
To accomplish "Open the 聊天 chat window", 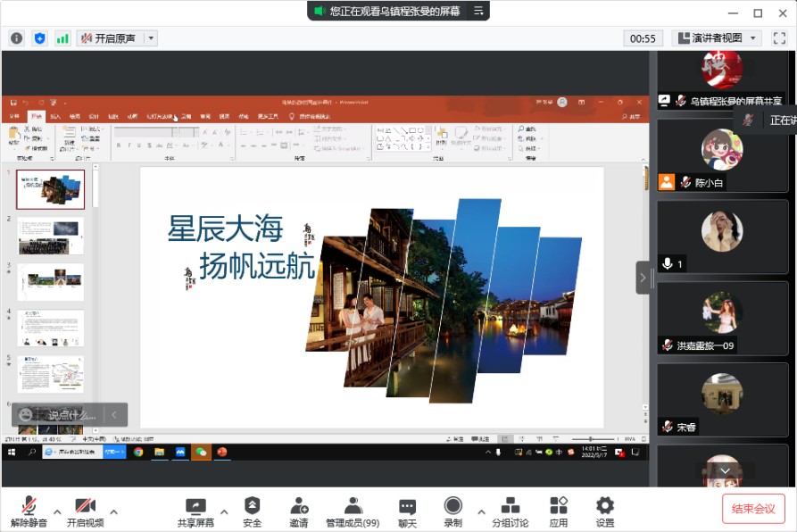I will click(x=407, y=511).
